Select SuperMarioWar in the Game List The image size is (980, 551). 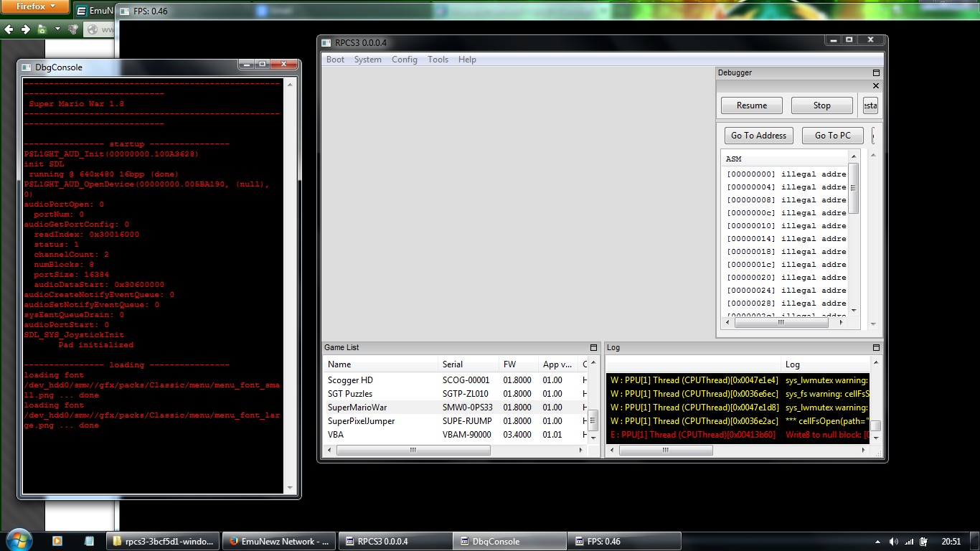(357, 408)
